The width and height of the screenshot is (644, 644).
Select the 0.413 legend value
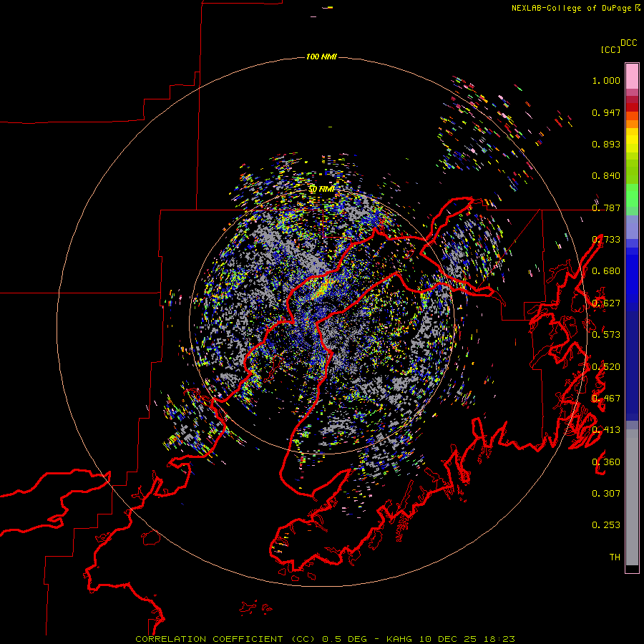click(606, 430)
